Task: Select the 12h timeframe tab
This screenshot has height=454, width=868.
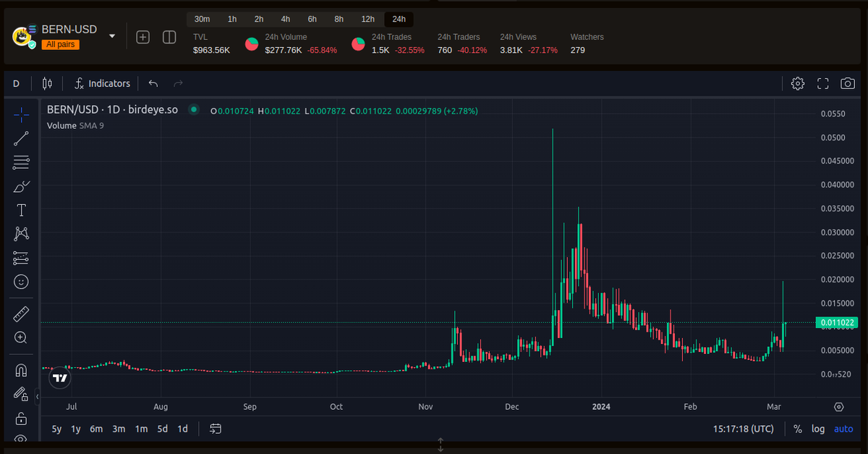Action: click(368, 19)
